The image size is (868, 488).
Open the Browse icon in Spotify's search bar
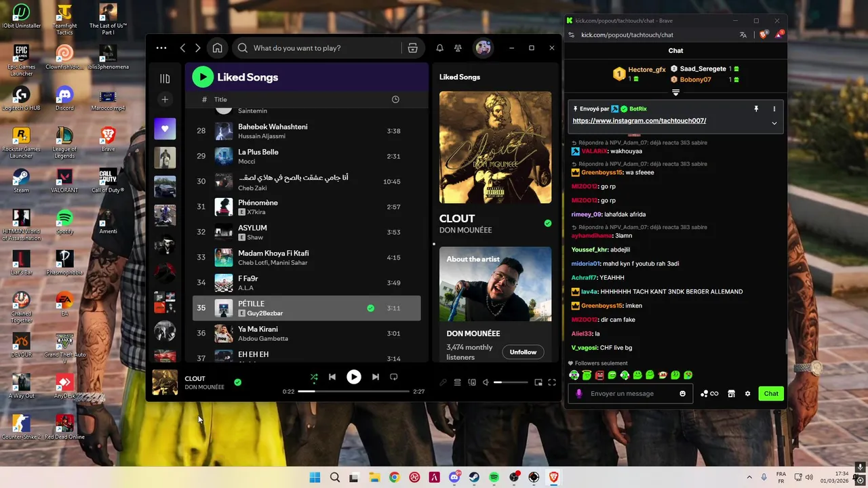click(412, 48)
